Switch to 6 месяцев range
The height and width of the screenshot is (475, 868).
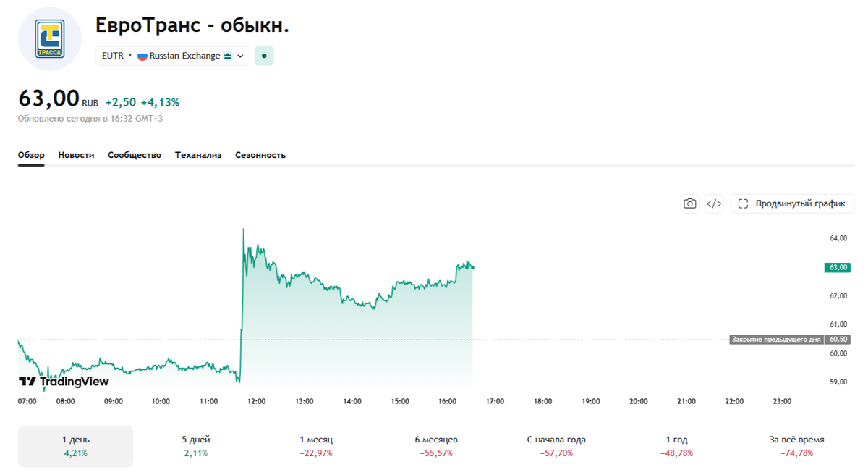[436, 446]
